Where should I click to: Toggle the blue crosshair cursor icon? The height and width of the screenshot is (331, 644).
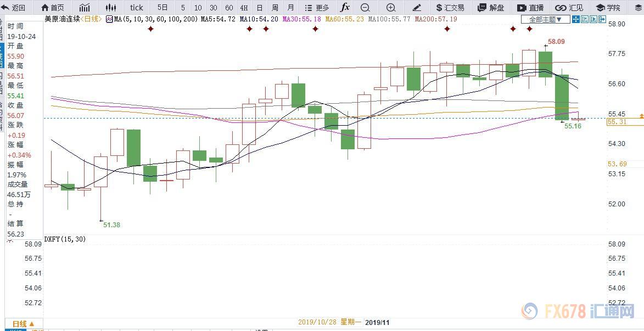tap(576, 19)
